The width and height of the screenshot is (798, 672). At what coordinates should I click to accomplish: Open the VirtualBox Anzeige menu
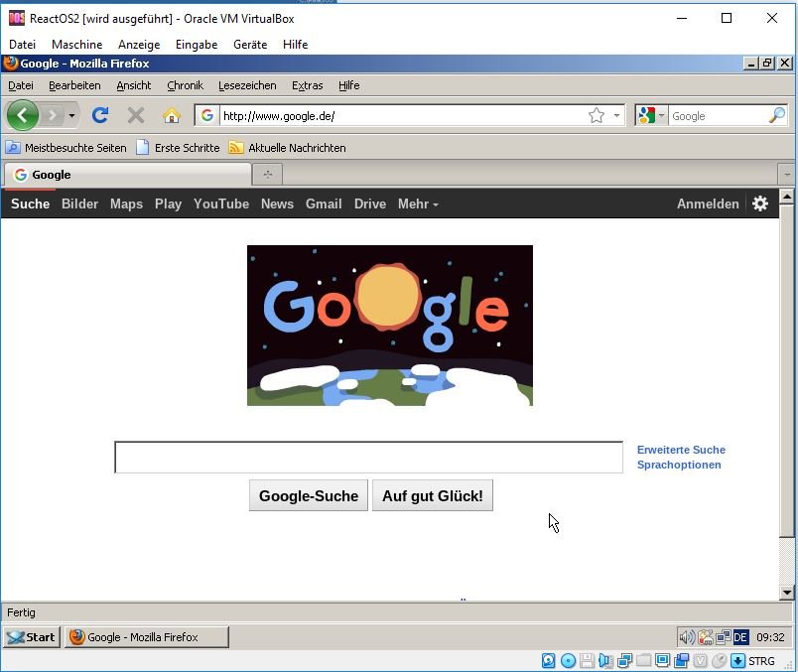tap(139, 45)
